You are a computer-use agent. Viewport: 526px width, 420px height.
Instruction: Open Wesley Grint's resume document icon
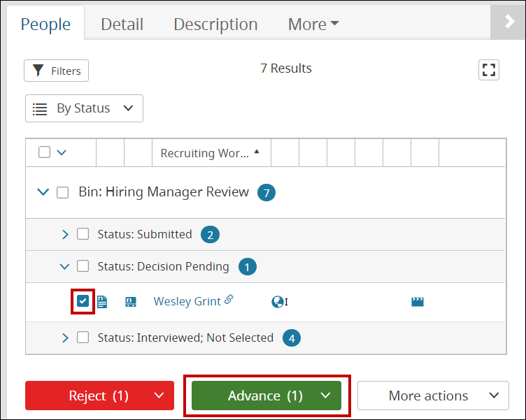pyautogui.click(x=102, y=302)
